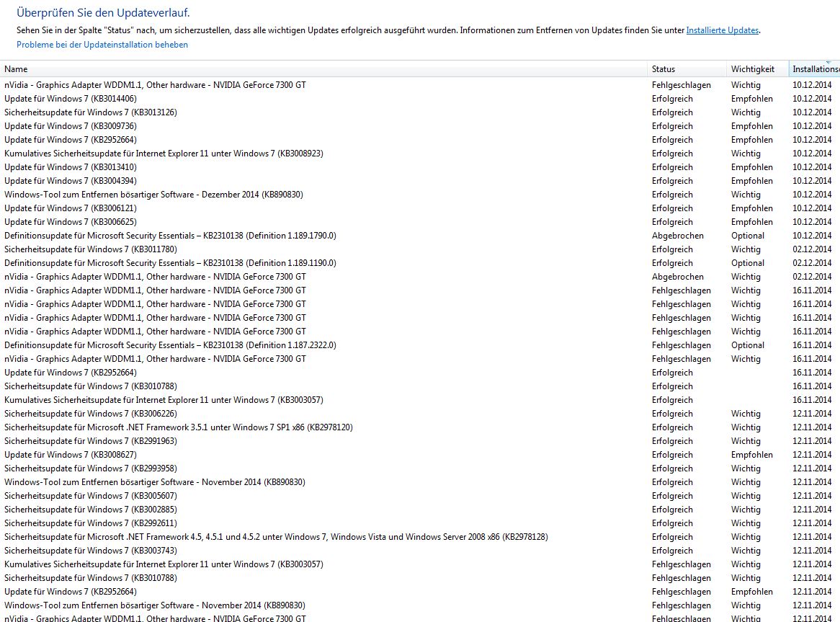
Task: Sort by the Wichtigkeit column header
Action: [757, 69]
